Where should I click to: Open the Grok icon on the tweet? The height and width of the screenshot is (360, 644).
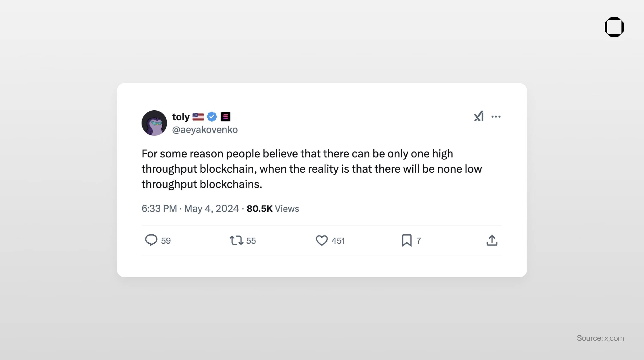tap(478, 116)
